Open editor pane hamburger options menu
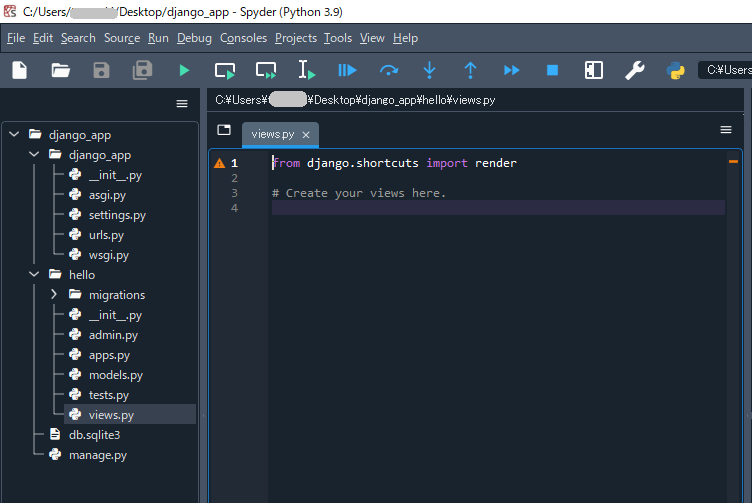This screenshot has height=503, width=752. [726, 129]
